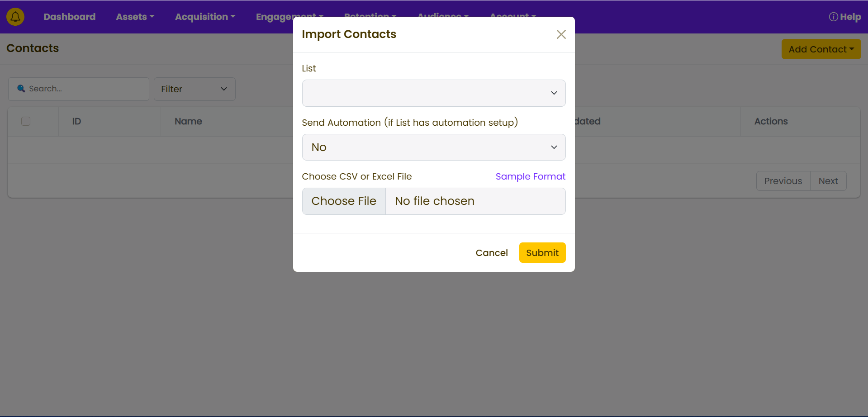Expand the Assets menu
Viewport: 868px width, 417px height.
[135, 17]
